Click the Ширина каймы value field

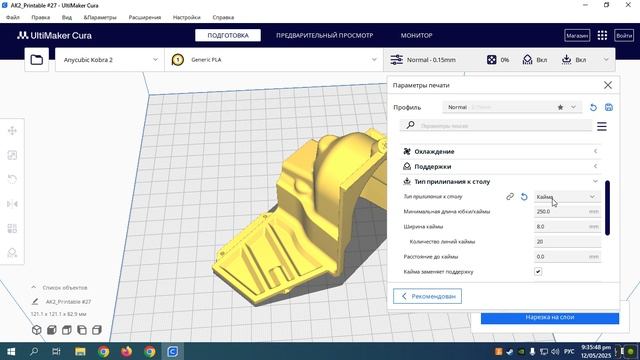(567, 227)
